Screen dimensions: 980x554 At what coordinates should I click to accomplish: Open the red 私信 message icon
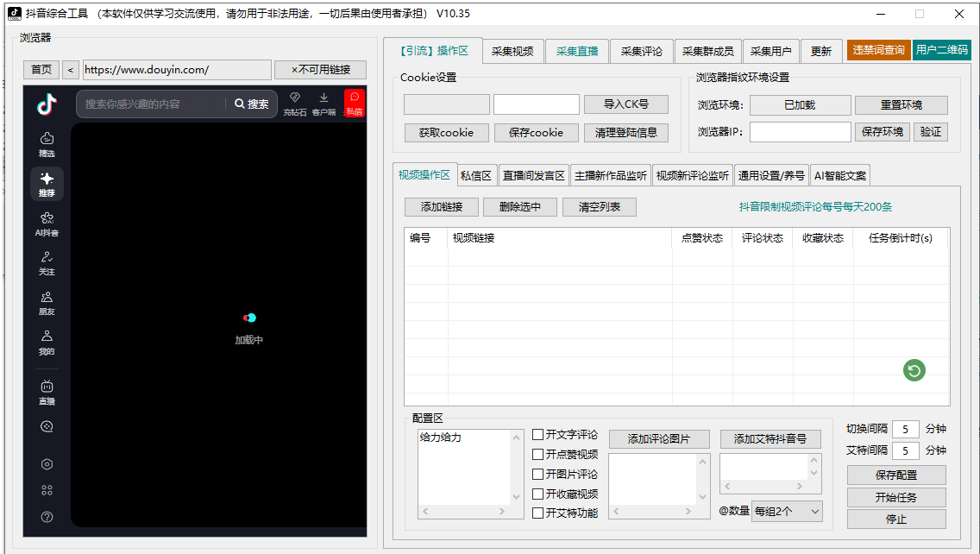click(354, 104)
